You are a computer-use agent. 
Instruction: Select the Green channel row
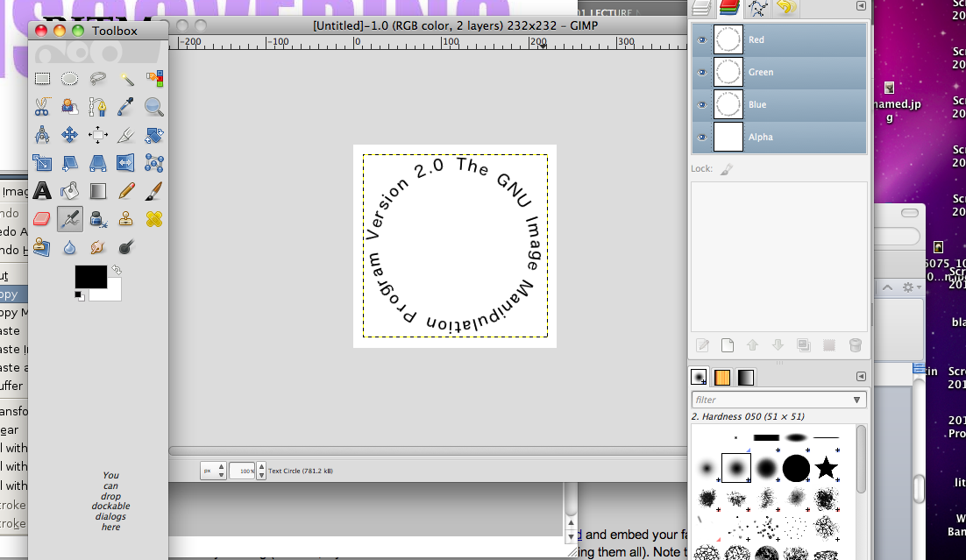(x=779, y=73)
